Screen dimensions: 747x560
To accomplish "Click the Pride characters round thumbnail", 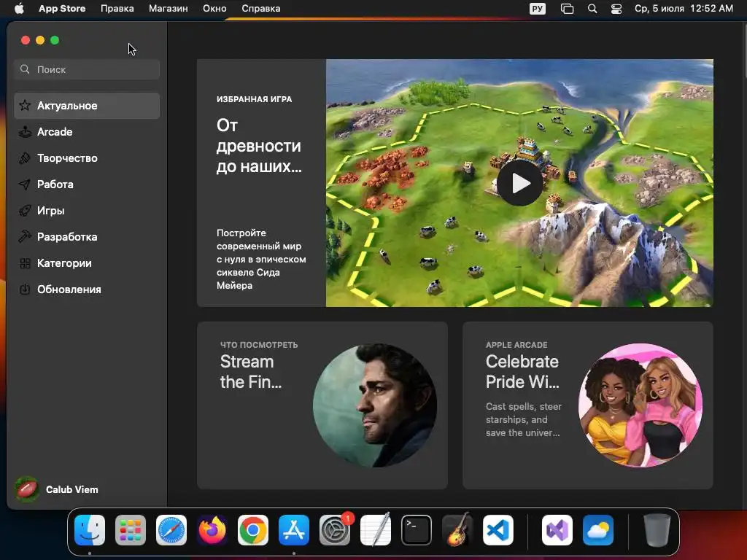I will (x=640, y=405).
